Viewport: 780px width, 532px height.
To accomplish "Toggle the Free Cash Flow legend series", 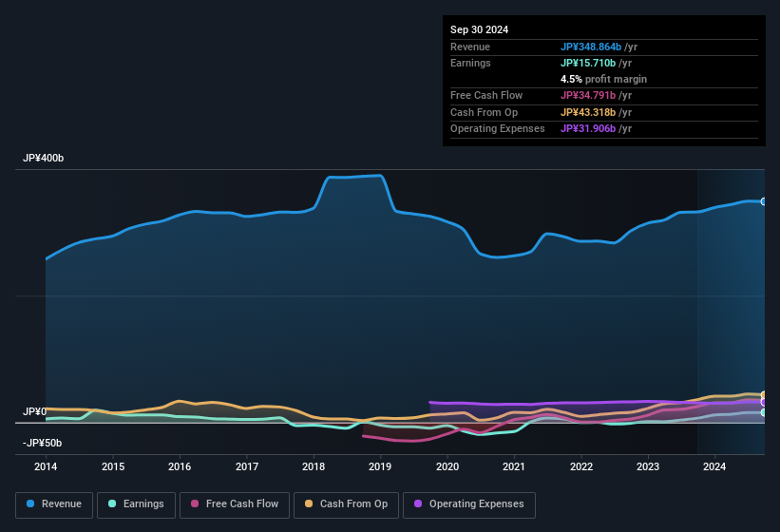I will tap(235, 504).
